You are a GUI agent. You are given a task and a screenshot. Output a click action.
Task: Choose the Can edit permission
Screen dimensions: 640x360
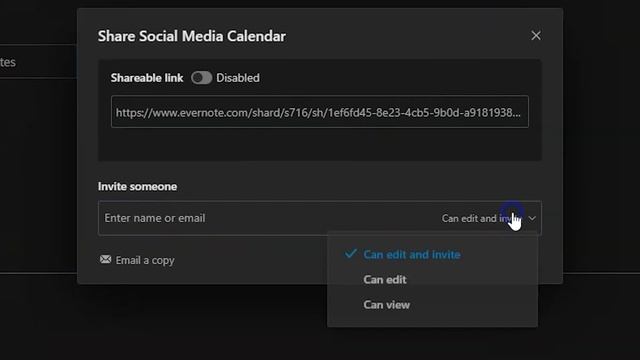pos(385,280)
